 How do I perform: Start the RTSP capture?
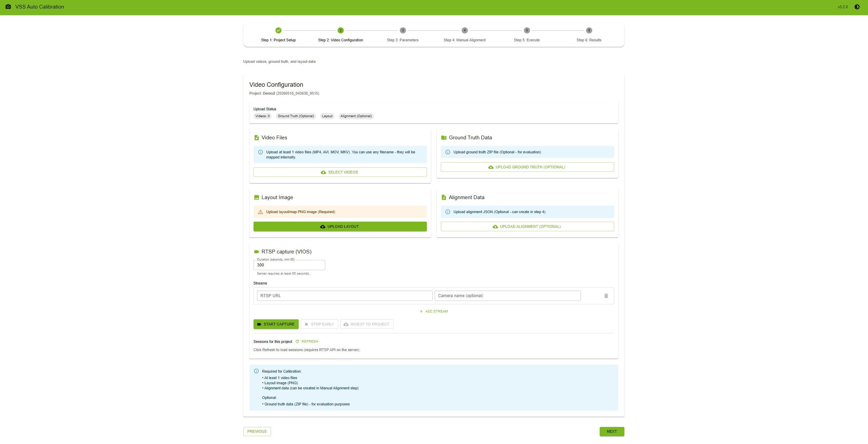click(x=276, y=324)
